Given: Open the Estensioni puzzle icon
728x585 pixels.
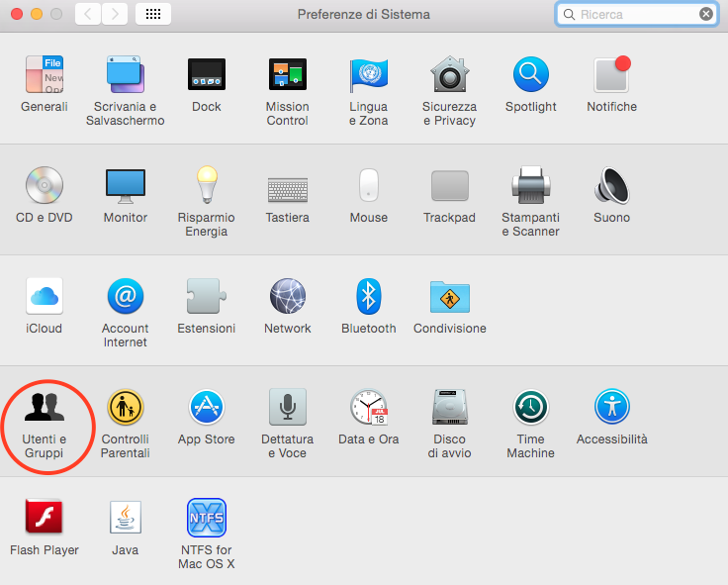Looking at the screenshot, I should 207,296.
